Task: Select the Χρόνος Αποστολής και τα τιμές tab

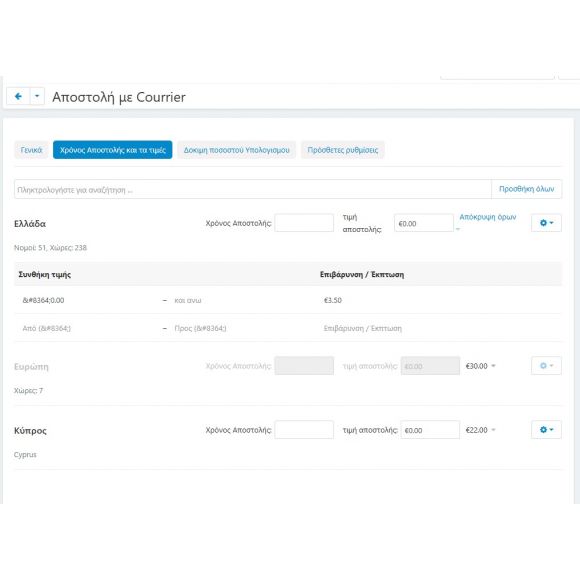Action: (112, 150)
